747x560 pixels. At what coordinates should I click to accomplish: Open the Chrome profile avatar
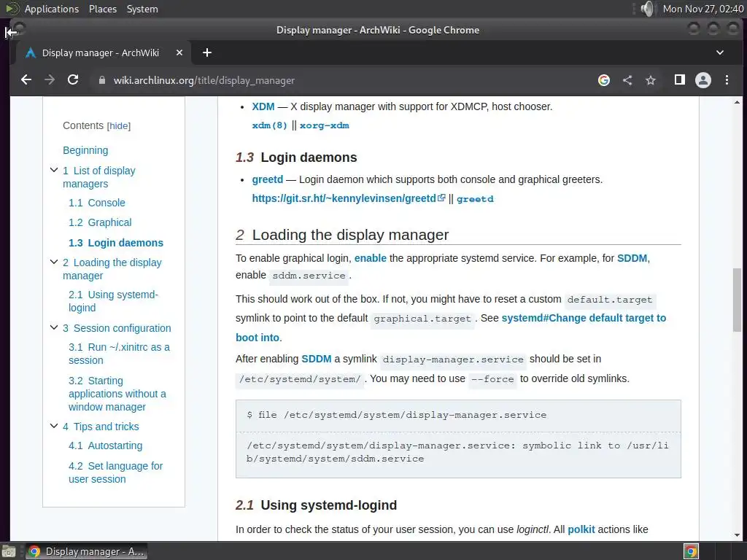point(703,80)
